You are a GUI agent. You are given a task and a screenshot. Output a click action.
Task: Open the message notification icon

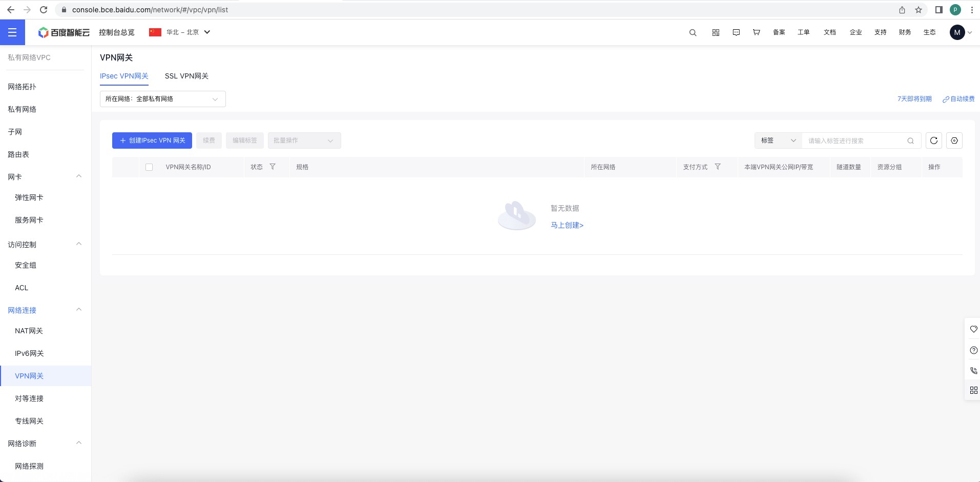pos(736,32)
